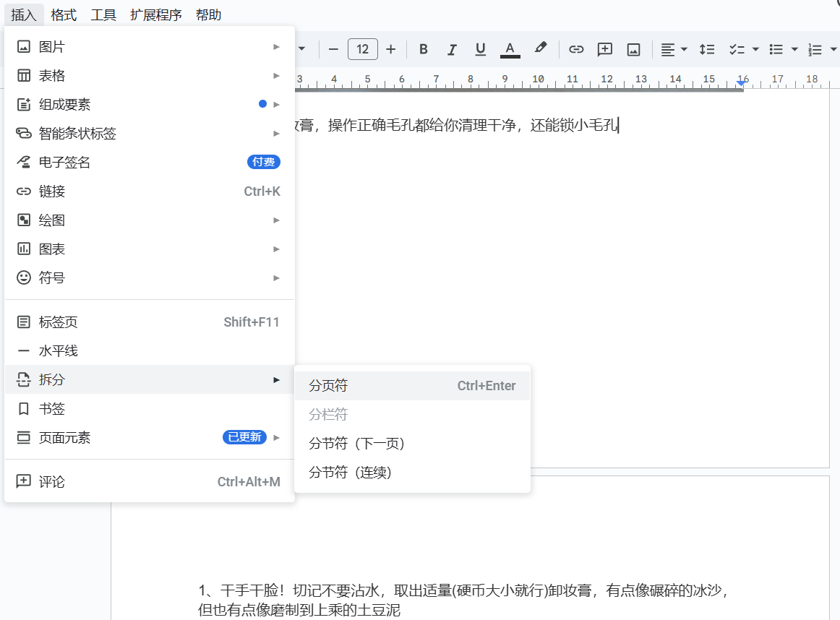Image resolution: width=840 pixels, height=620 pixels.
Task: Increase font size with plus icon
Action: point(391,49)
